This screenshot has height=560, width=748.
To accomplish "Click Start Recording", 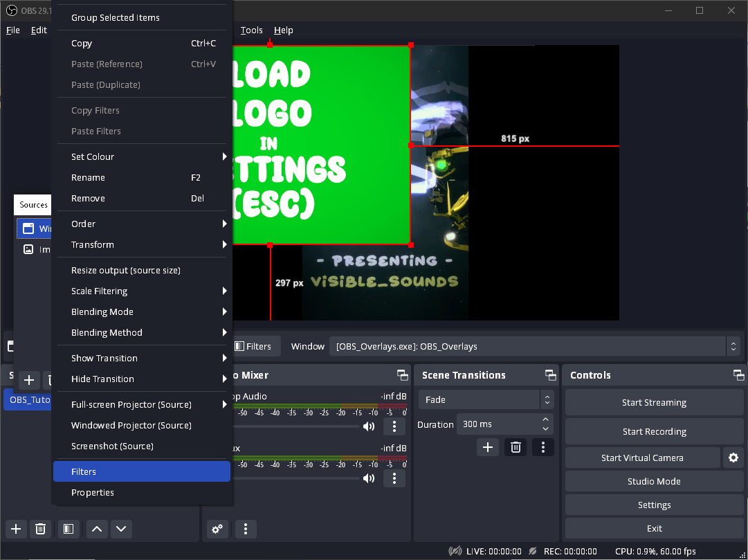I will pos(654,431).
